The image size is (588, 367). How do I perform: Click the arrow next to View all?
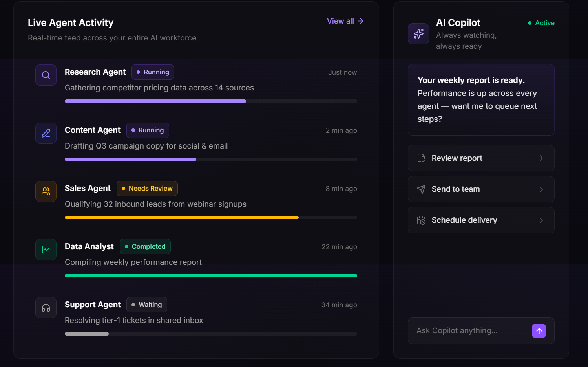[x=361, y=21]
